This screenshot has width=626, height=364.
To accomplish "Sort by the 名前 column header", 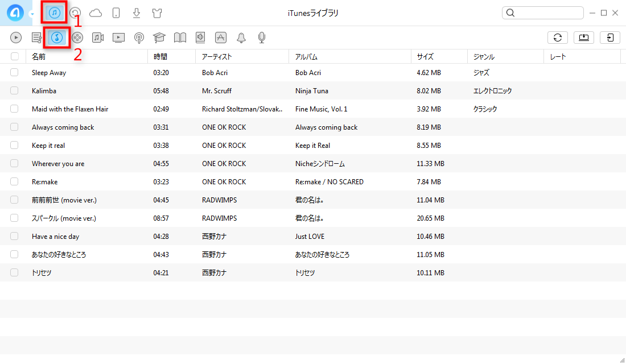I will pyautogui.click(x=87, y=57).
